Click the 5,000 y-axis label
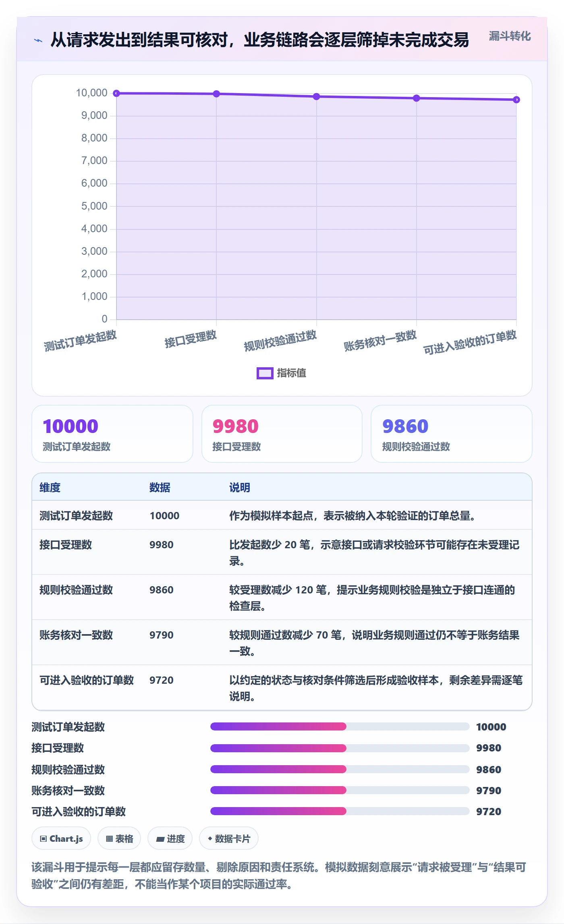 pos(94,206)
